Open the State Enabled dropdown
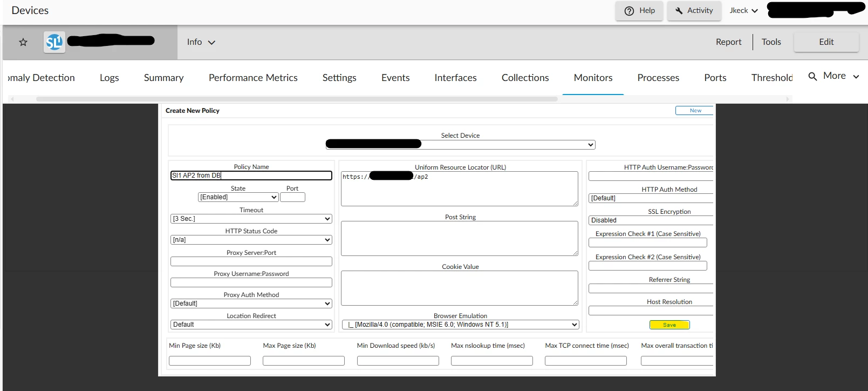The height and width of the screenshot is (391, 868). pos(238,197)
